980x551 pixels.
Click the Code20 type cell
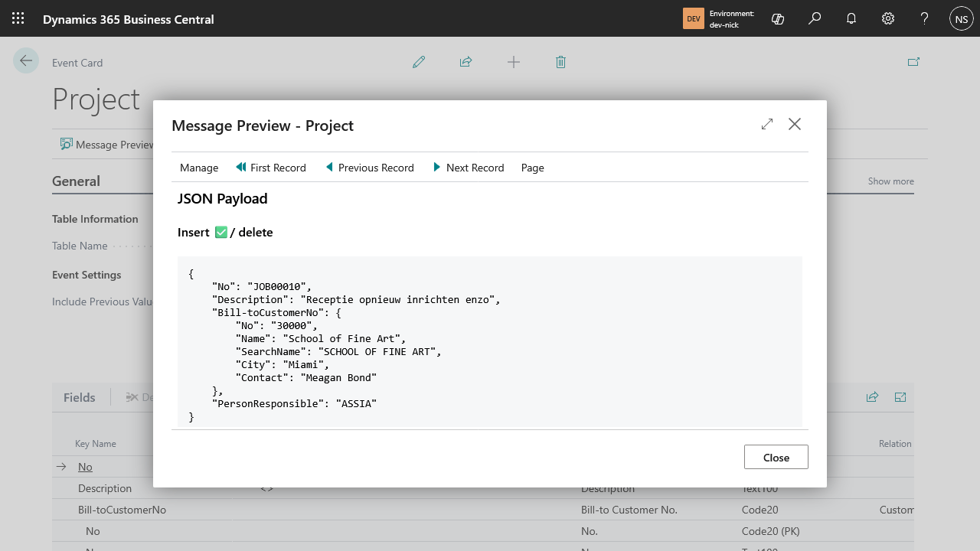pyautogui.click(x=759, y=510)
